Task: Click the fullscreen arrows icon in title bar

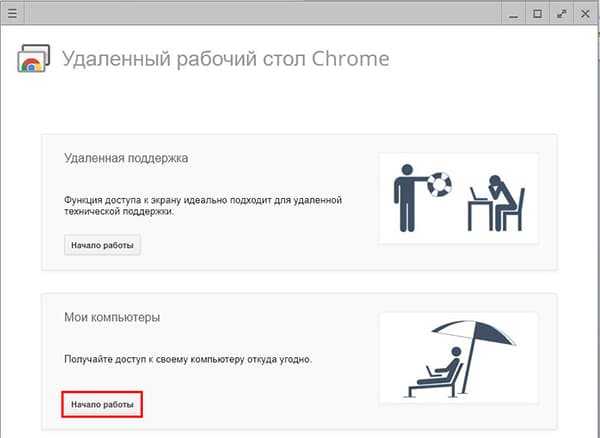Action: 561,14
